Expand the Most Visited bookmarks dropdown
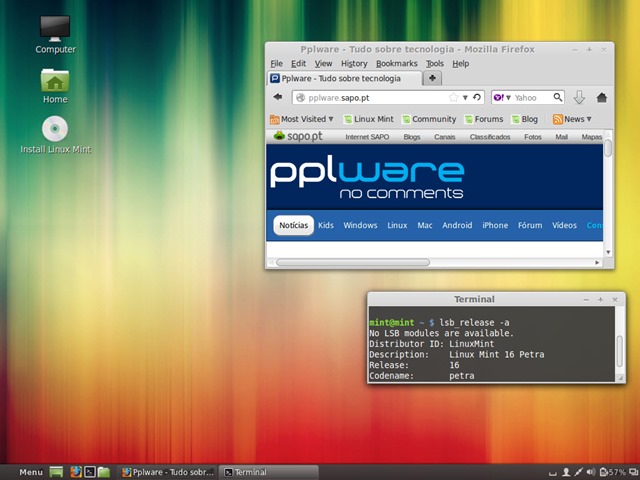640x480 pixels. 302,119
